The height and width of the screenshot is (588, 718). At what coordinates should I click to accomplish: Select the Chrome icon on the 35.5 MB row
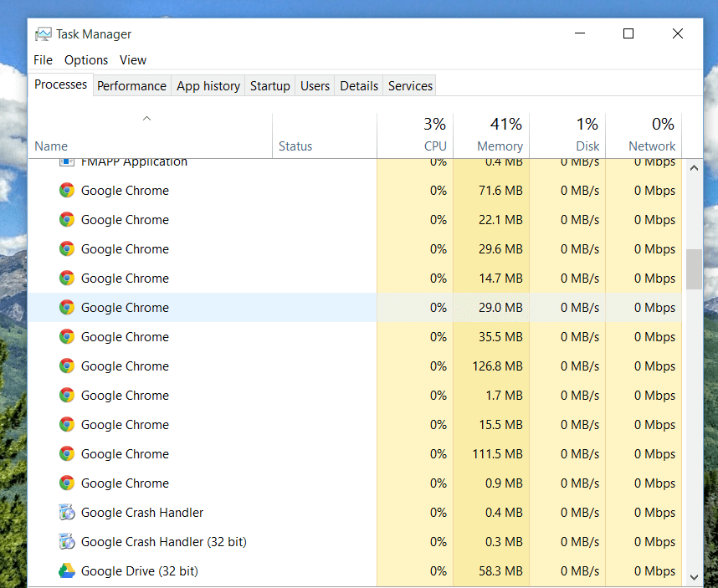point(67,337)
